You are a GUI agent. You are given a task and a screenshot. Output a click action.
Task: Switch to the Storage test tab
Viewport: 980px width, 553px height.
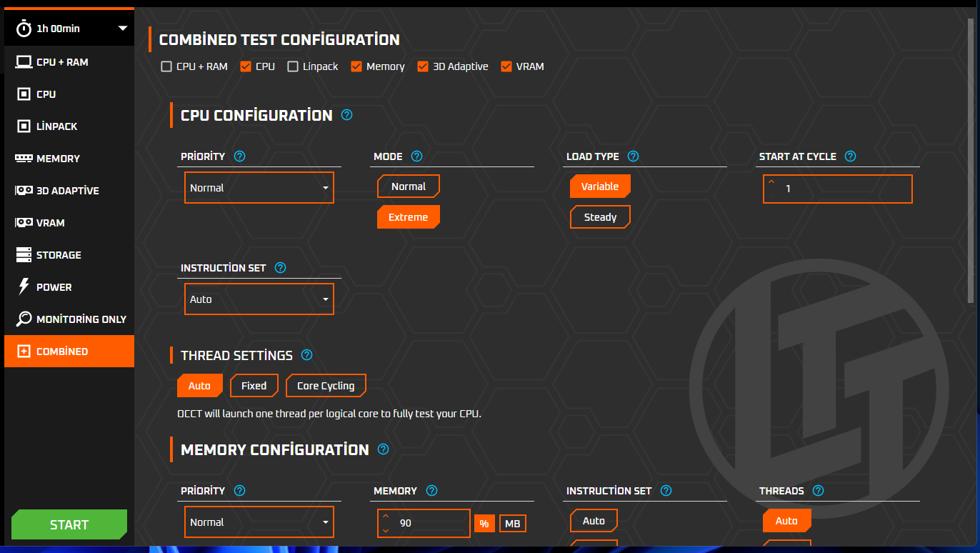pos(69,255)
